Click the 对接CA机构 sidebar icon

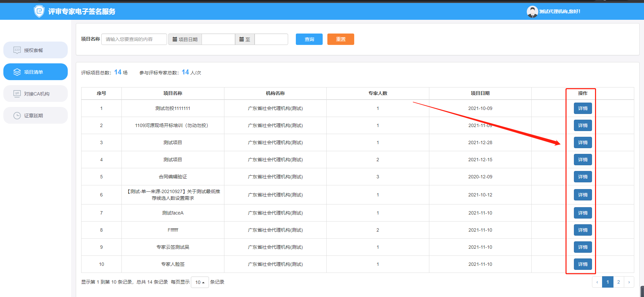pyautogui.click(x=17, y=94)
